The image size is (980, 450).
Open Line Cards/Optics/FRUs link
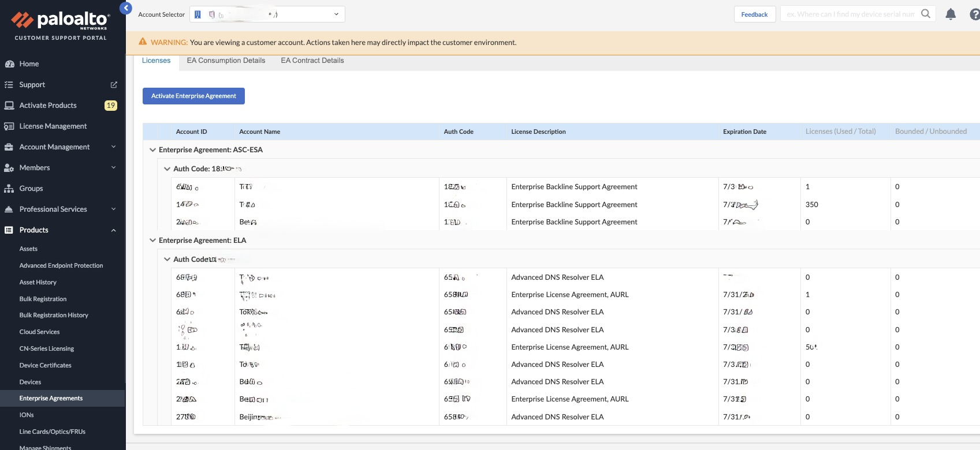point(53,432)
